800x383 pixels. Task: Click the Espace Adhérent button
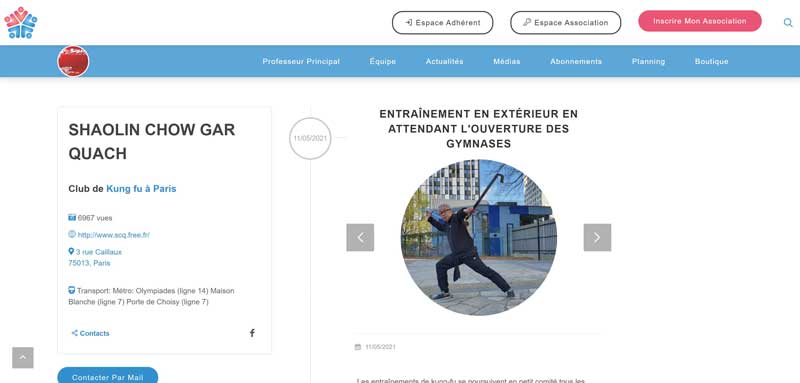click(x=442, y=23)
